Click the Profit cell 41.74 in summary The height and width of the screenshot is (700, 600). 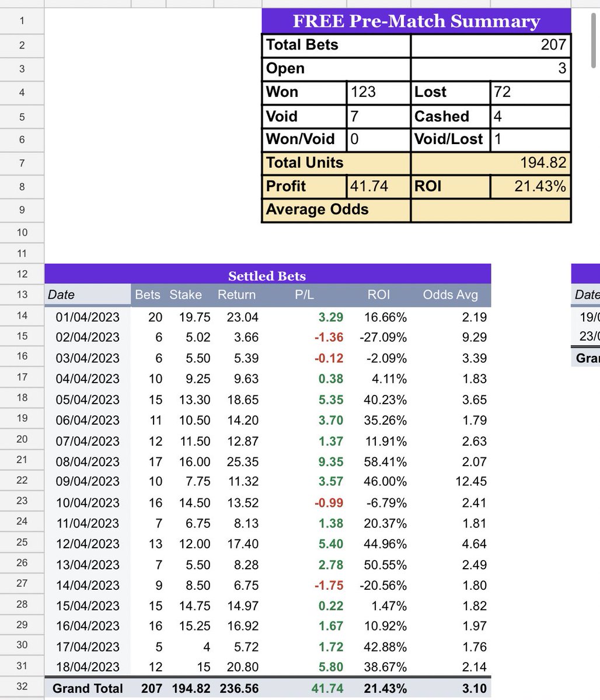(379, 187)
